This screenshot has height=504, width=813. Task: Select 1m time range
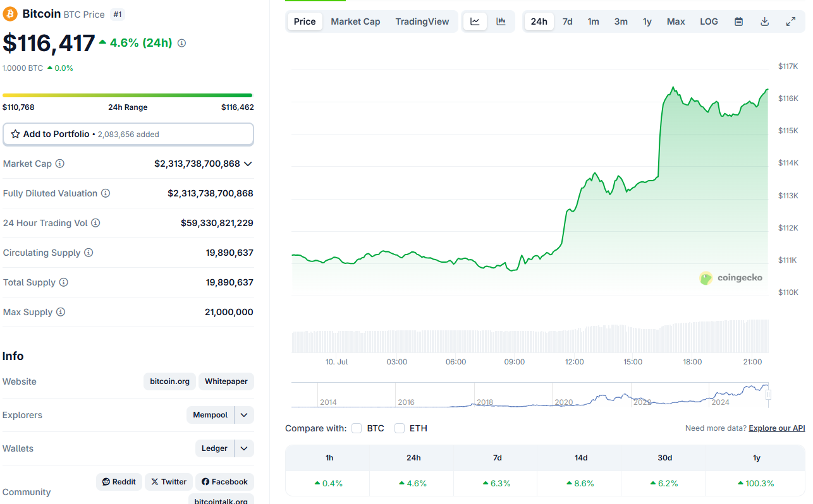593,21
